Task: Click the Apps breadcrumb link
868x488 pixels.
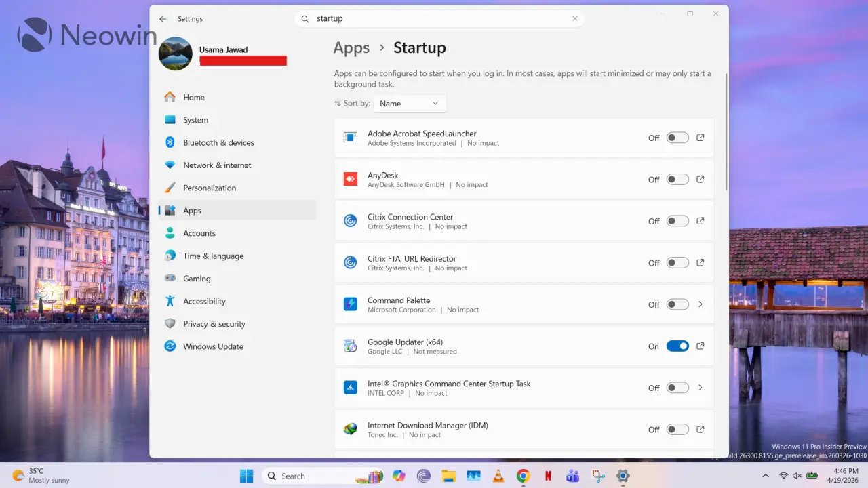Action: pyautogui.click(x=351, y=47)
